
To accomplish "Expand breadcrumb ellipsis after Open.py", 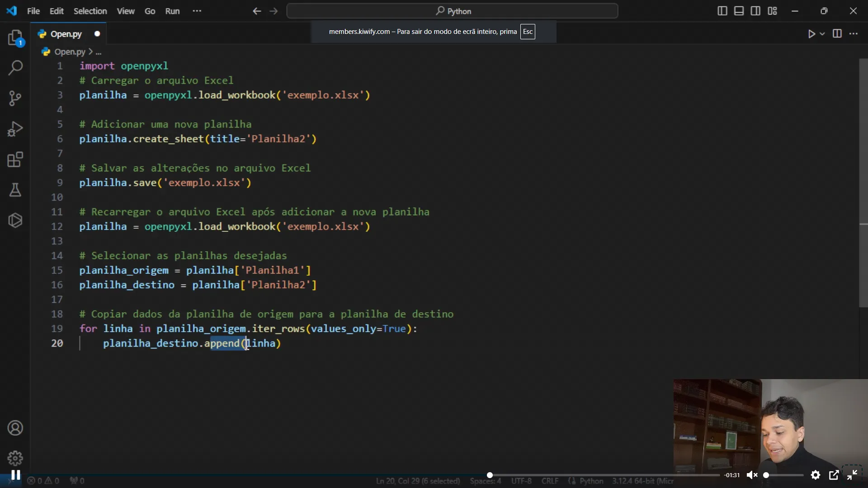I will (x=99, y=52).
